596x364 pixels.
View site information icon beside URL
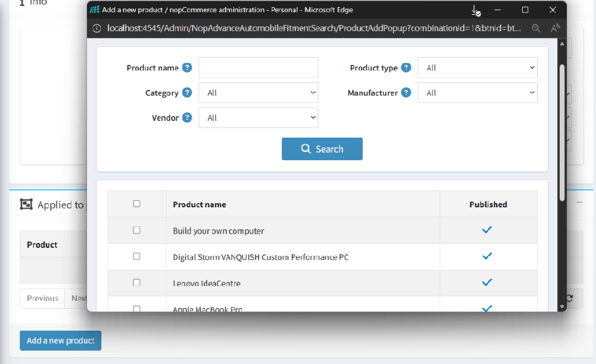[x=97, y=28]
